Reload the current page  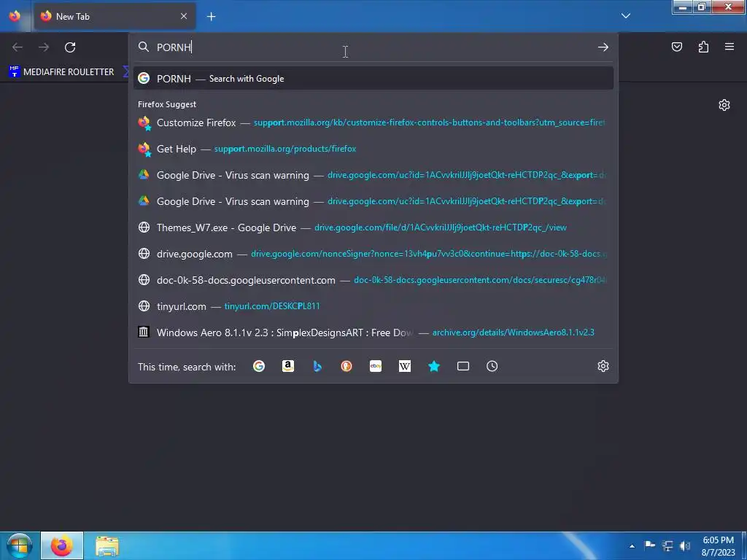point(70,47)
